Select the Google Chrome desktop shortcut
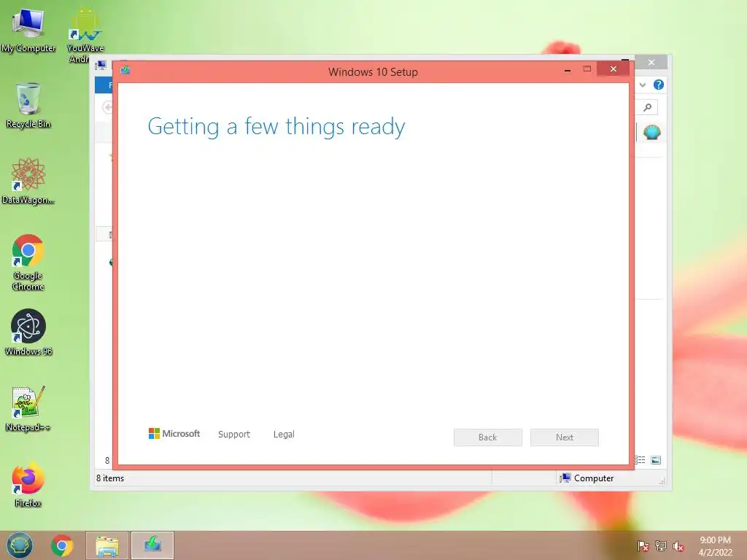 tap(28, 262)
